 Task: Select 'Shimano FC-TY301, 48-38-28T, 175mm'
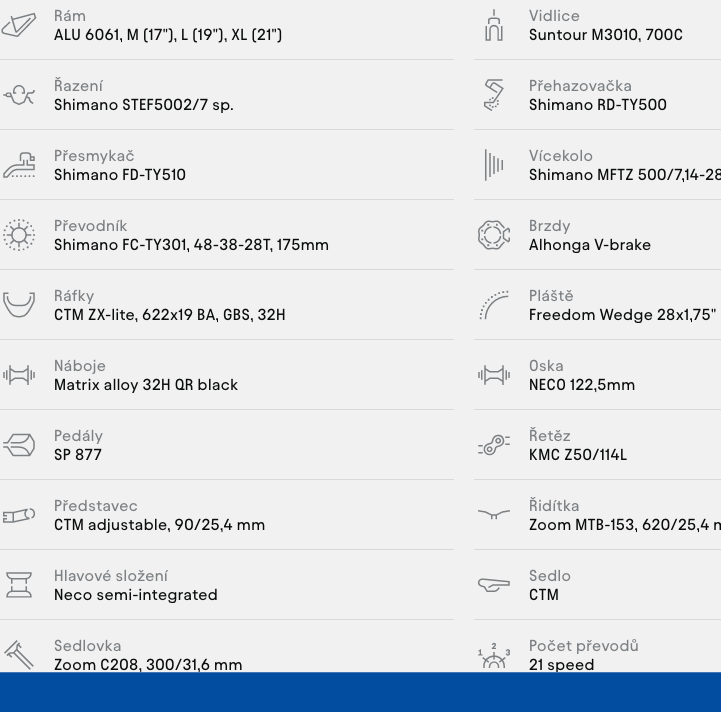tap(191, 245)
